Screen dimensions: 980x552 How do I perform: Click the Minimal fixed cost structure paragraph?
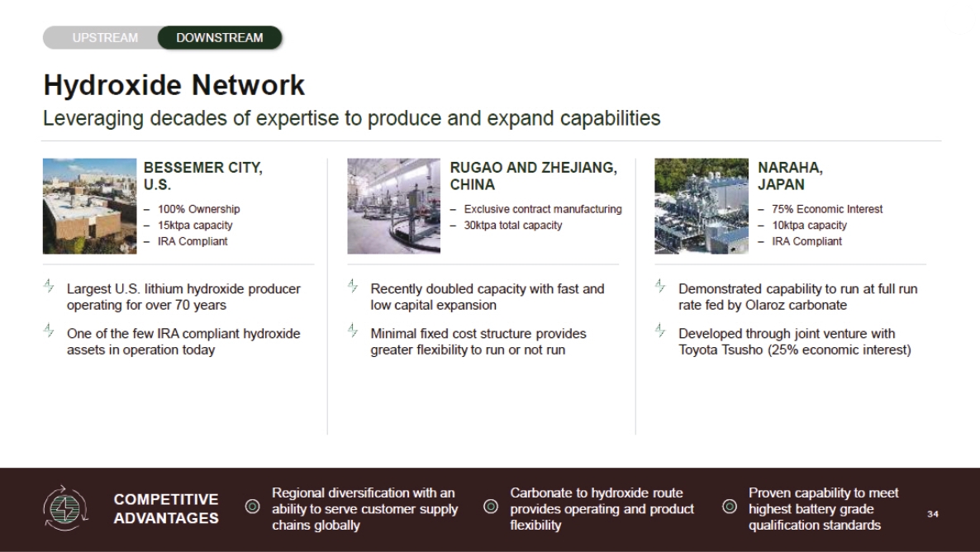[478, 342]
